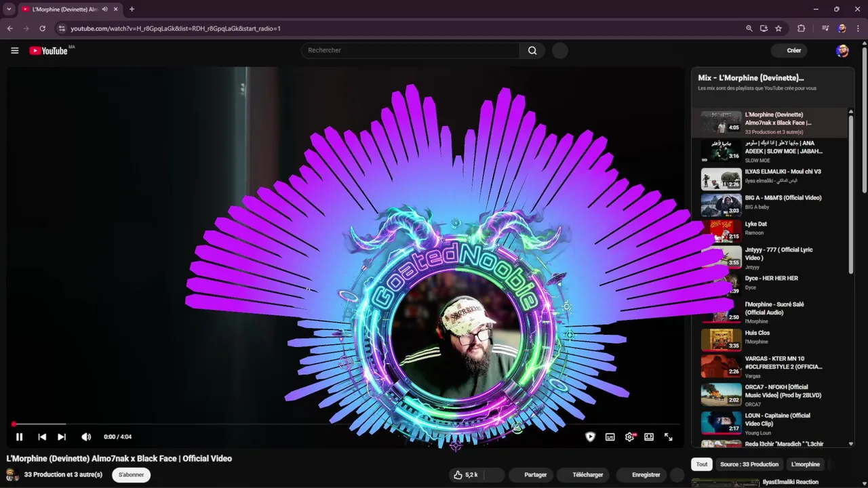Screen dimensions: 868x488
Task: Click the browser address bar URL
Action: [176, 28]
